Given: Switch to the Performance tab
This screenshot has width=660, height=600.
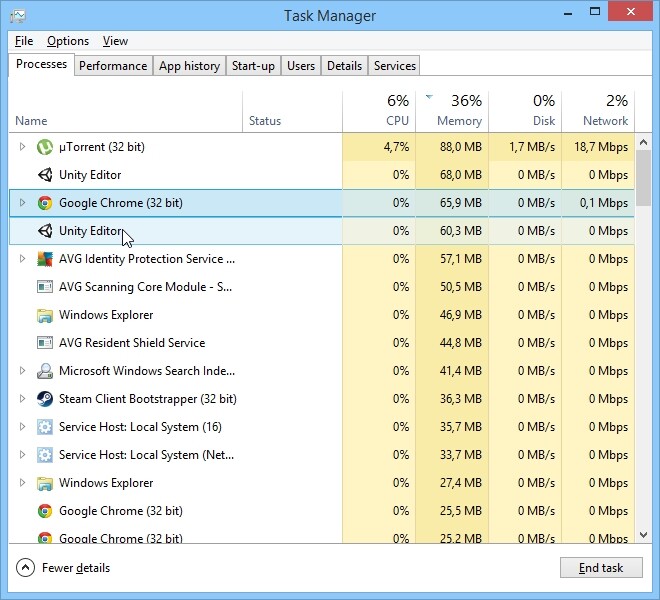Looking at the screenshot, I should tap(113, 66).
